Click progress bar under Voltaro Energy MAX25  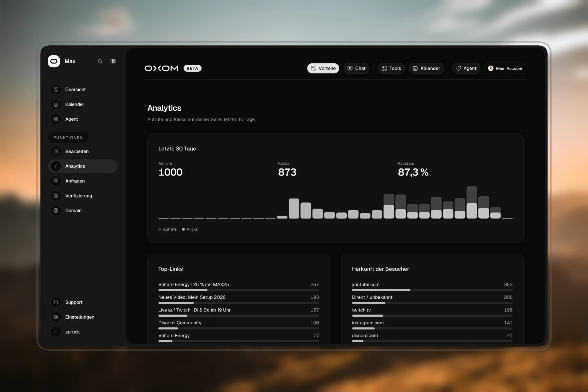tap(239, 290)
